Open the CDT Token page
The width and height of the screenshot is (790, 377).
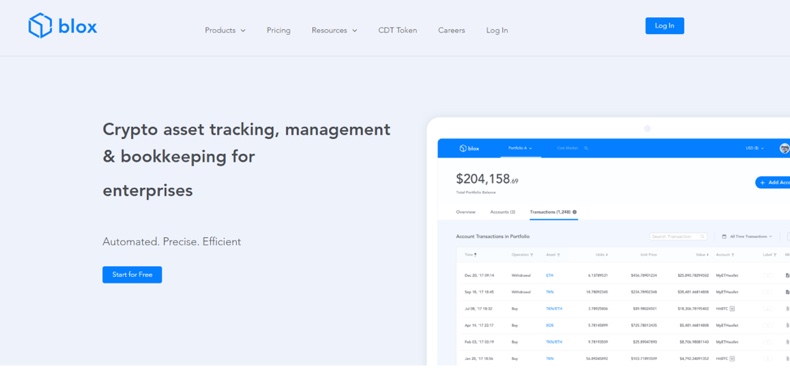pyautogui.click(x=398, y=30)
